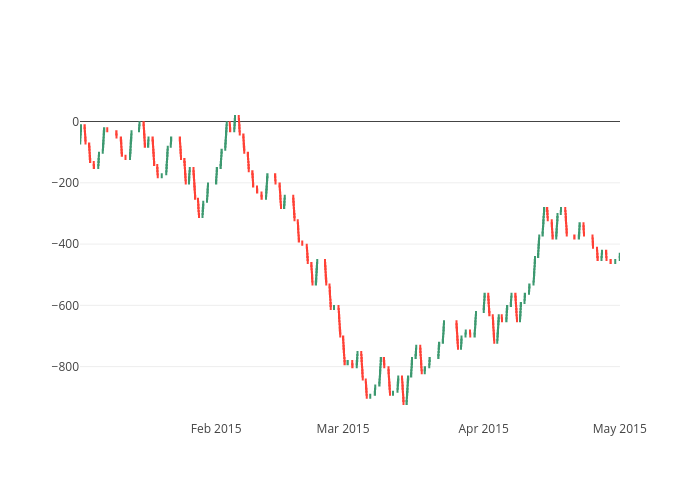Select the Apr 2015 axis tick label

pyautogui.click(x=484, y=429)
